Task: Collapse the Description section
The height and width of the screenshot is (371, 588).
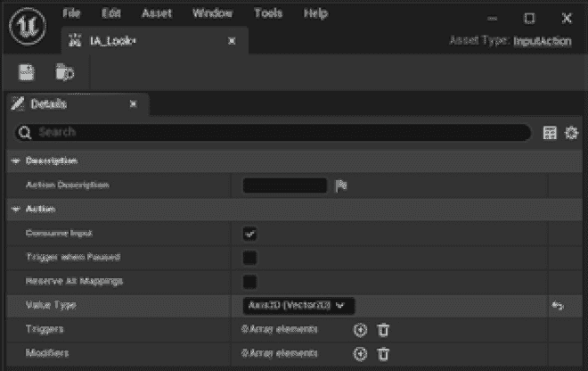Action: (x=15, y=161)
